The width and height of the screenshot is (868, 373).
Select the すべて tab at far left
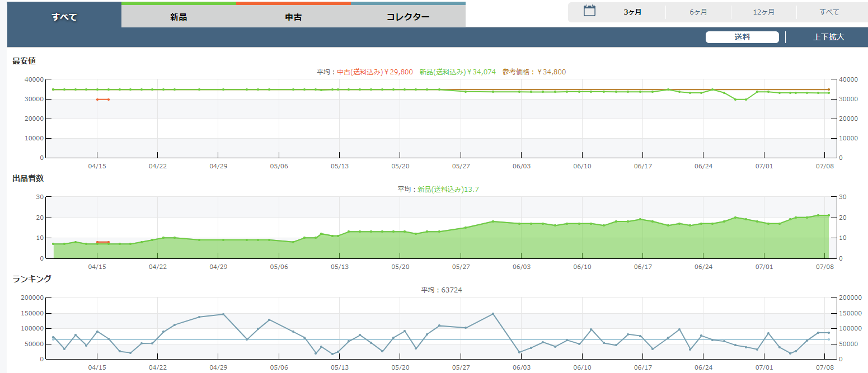[x=64, y=17]
